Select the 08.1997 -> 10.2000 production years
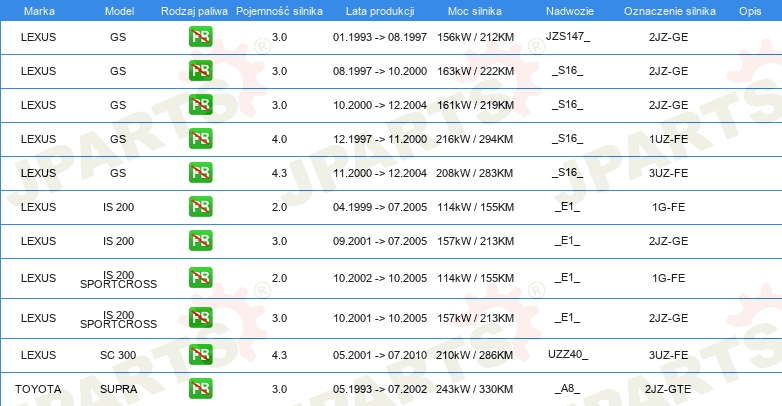This screenshot has height=406, width=782. pos(380,71)
